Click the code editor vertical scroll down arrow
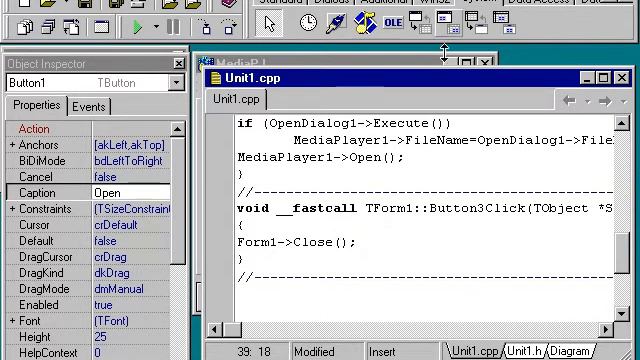The width and height of the screenshot is (640, 360). point(622,314)
